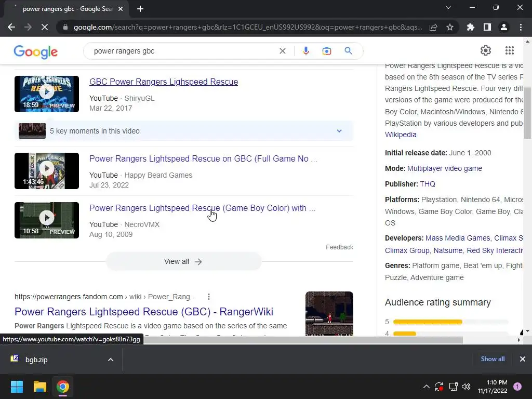The height and width of the screenshot is (399, 532).
Task: Start voice search with microphone
Action: (x=305, y=51)
